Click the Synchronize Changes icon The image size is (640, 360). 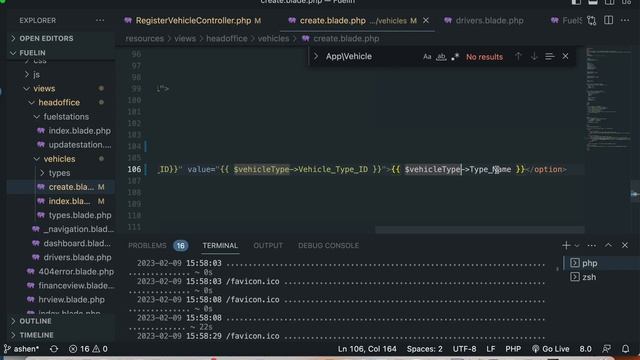[53, 349]
